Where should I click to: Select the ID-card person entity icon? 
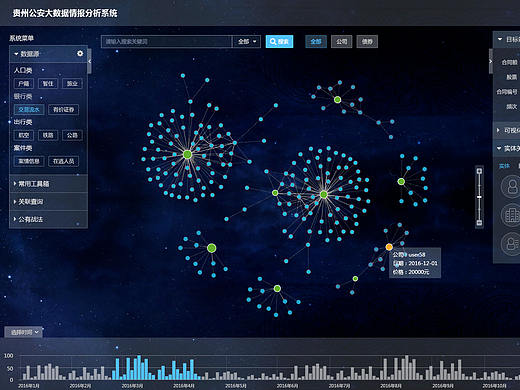511,244
